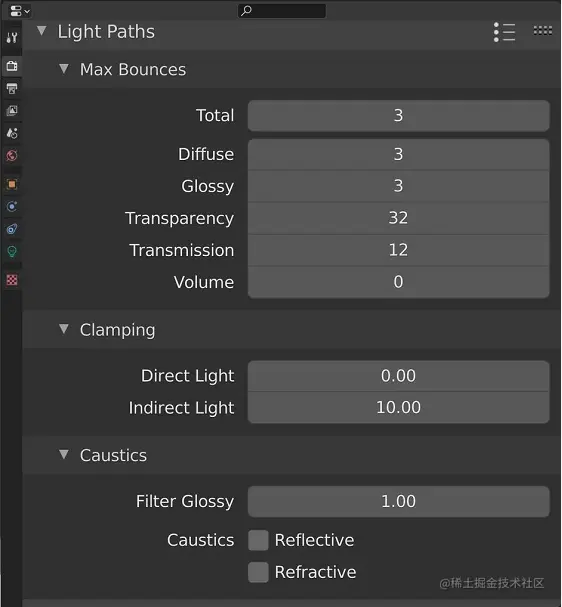Open the Scene properties tab icon
The height and width of the screenshot is (607, 562).
[x=12, y=133]
